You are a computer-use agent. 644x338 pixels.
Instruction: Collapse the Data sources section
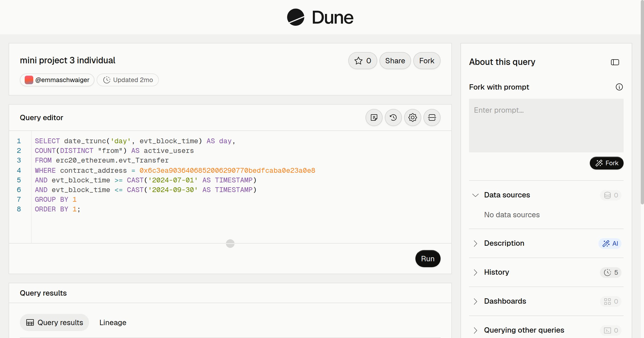click(475, 195)
